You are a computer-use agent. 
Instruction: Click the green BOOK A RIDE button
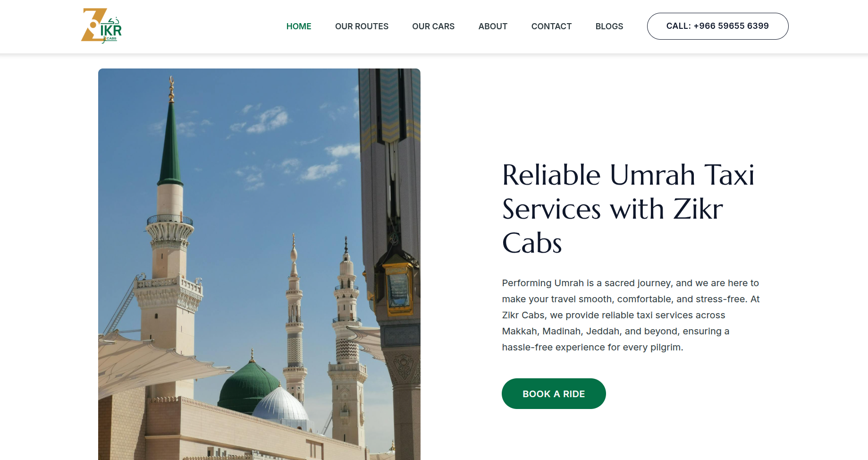(554, 393)
